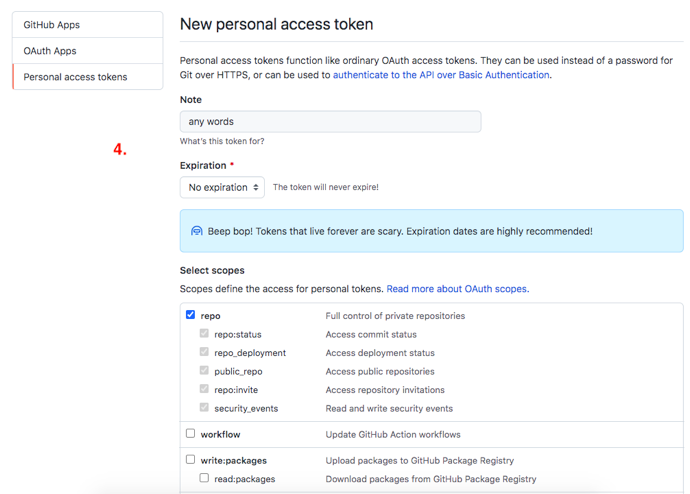The width and height of the screenshot is (690, 494).
Task: Click the Note input field
Action: coord(330,121)
